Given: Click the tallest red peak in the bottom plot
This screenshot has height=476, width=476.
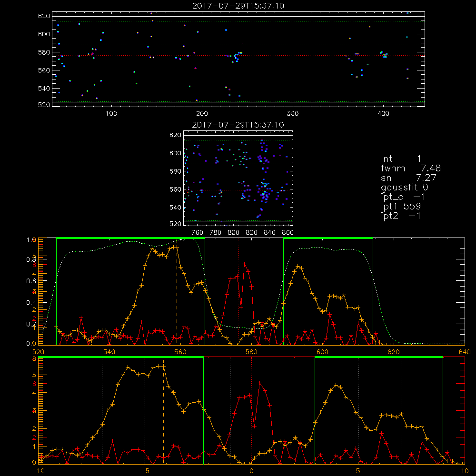Looking at the screenshot, I should (260, 383).
